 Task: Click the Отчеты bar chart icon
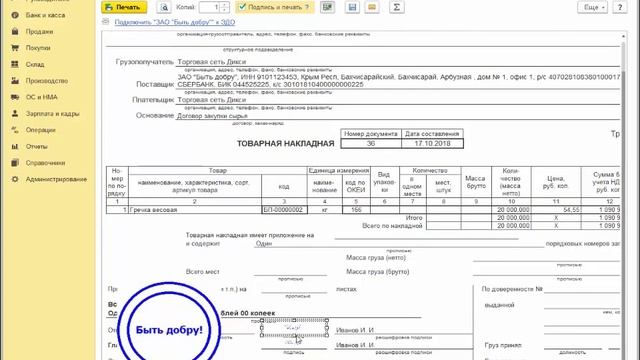click(x=15, y=146)
